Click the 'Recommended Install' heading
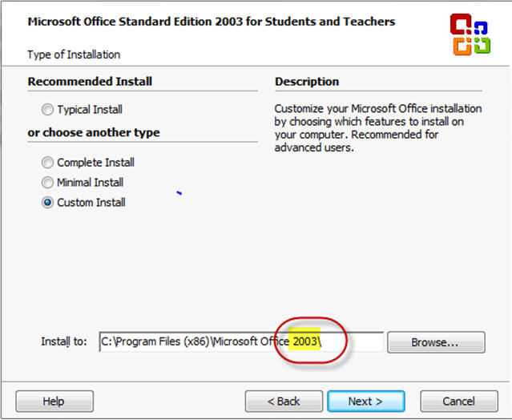This screenshot has height=420, width=512. click(x=90, y=81)
